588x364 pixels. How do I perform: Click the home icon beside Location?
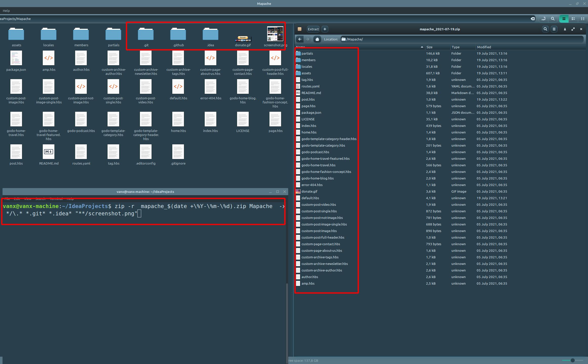pos(317,39)
